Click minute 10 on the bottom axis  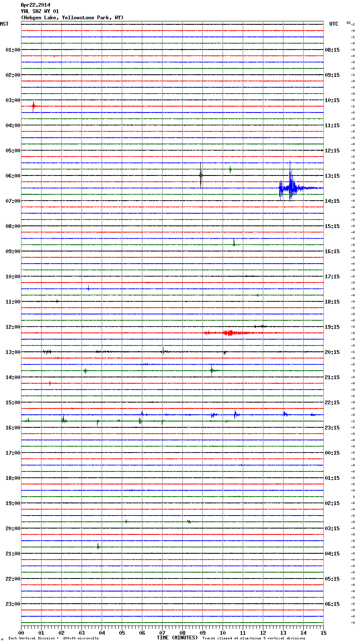223,633
